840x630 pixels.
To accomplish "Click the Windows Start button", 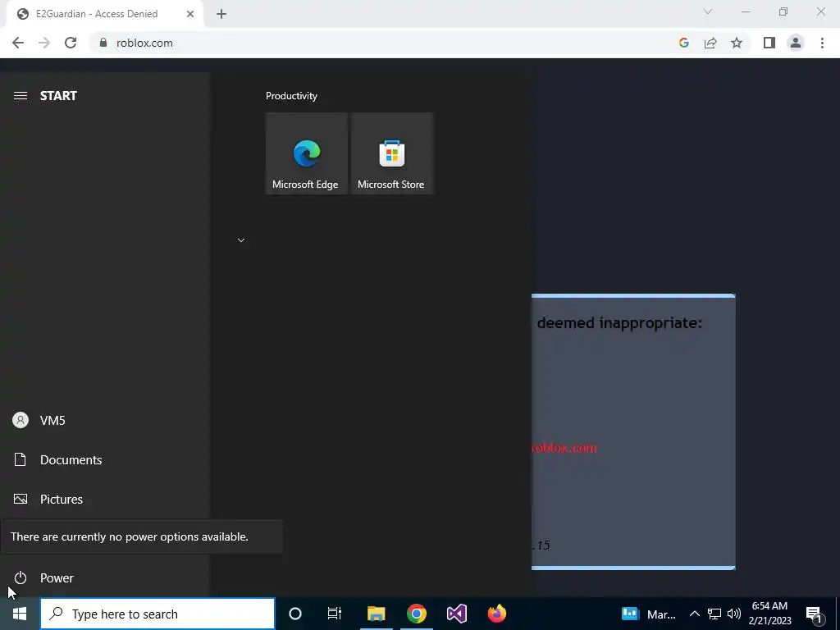I will pyautogui.click(x=20, y=614).
